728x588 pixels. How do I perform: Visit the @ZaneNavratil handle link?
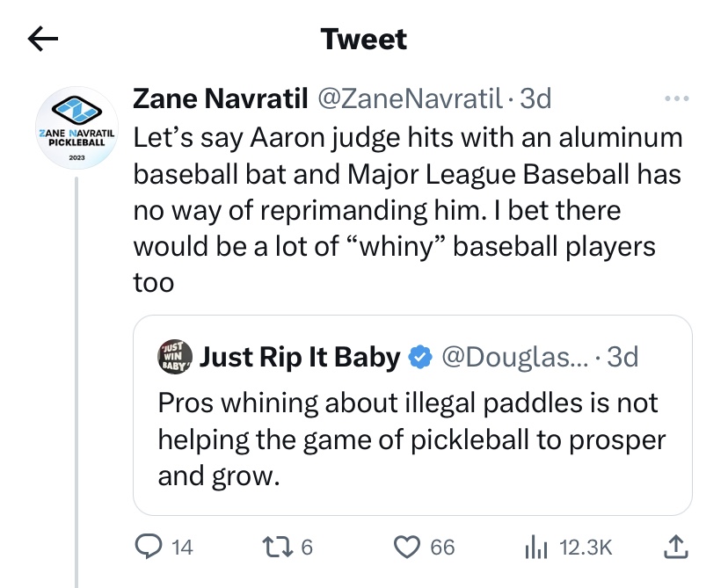click(409, 99)
